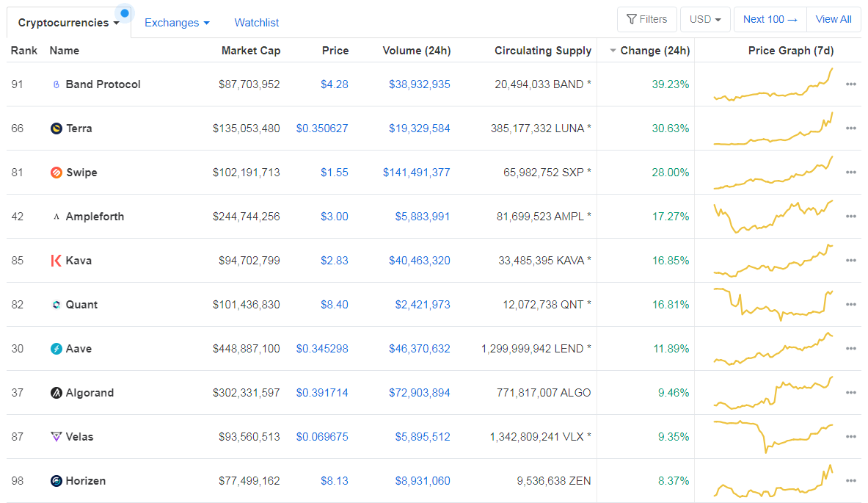
Task: Open the more options menu for Kava
Action: (x=851, y=261)
